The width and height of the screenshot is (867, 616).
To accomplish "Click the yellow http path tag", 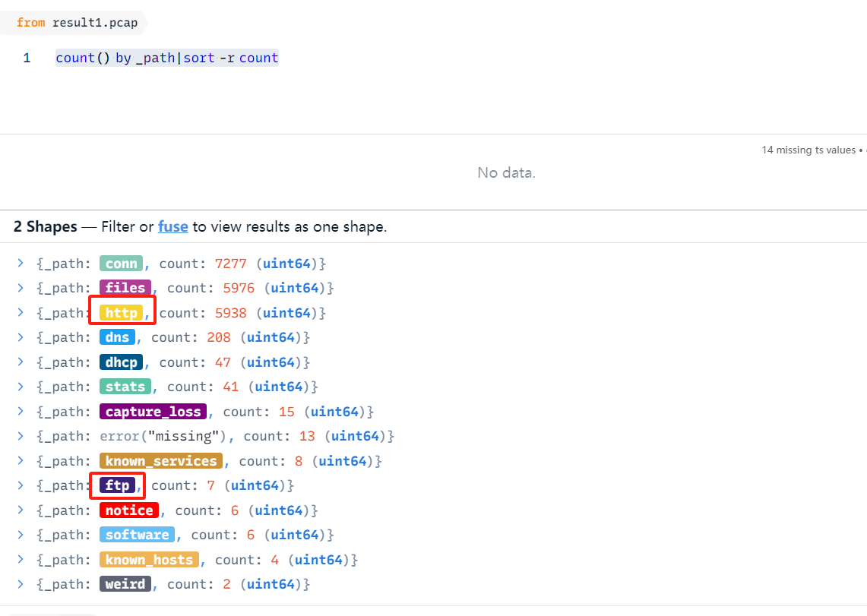I will (122, 313).
